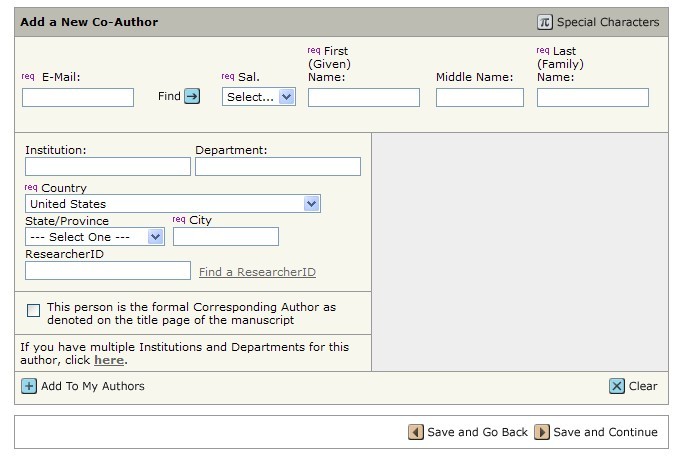Click the Save and Continue arrow icon
This screenshot has height=465, width=684.
542,432
